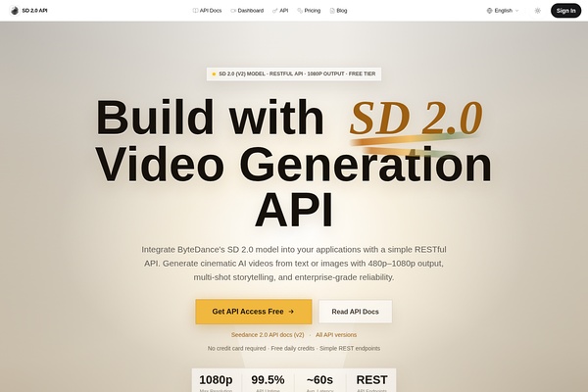Expand the English language dropdown
588x392 pixels.
[x=503, y=11]
